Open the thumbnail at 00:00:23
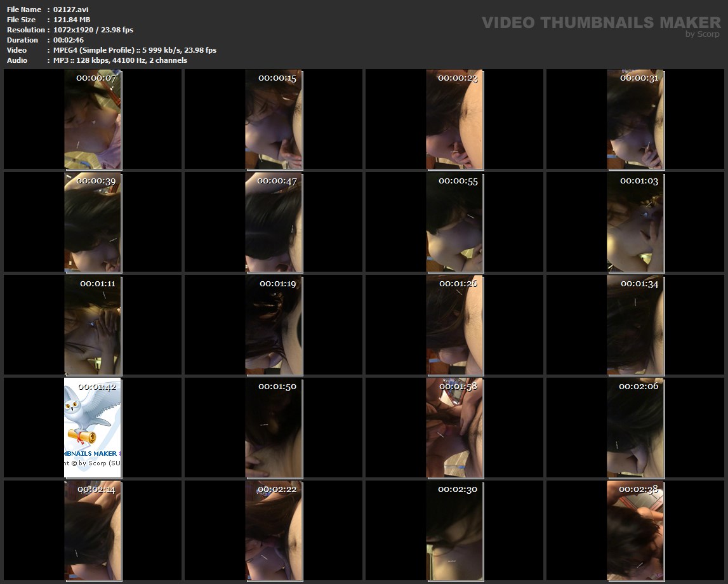Viewport: 728px width, 584px height. point(454,119)
